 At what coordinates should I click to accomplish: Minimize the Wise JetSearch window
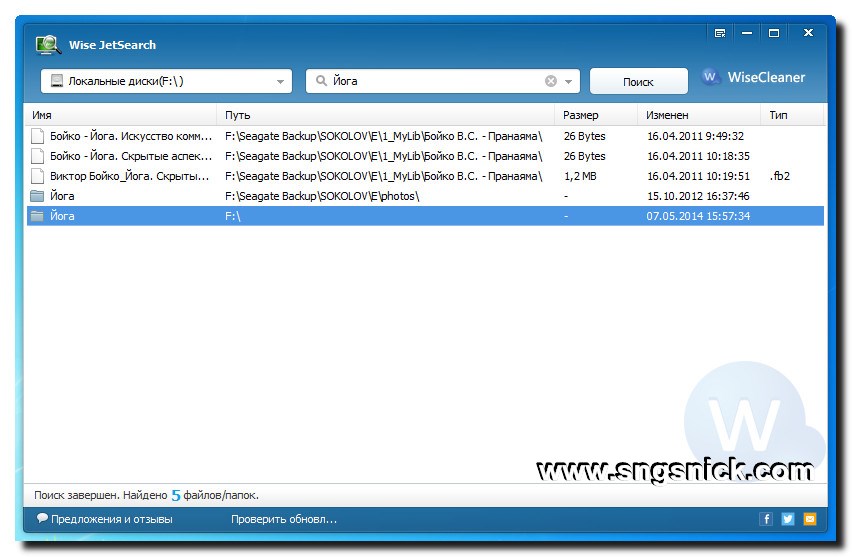tap(747, 33)
